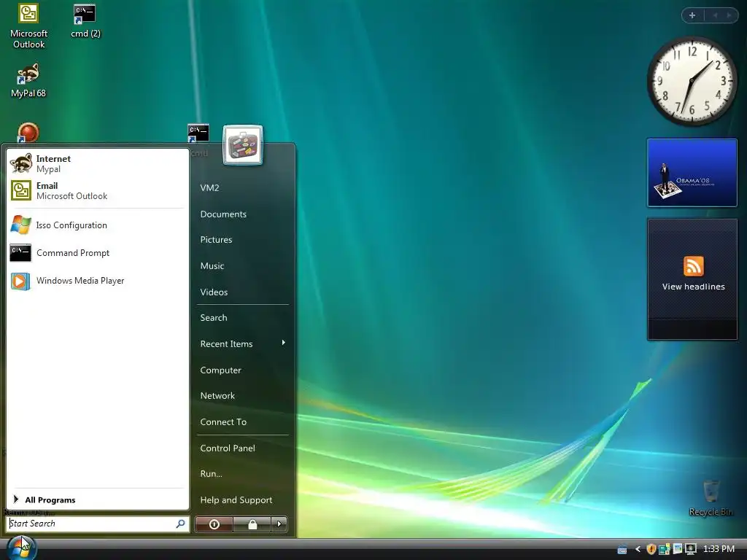747x560 pixels.
Task: Launch Mypal raccoon Internet icon
Action: [21, 163]
